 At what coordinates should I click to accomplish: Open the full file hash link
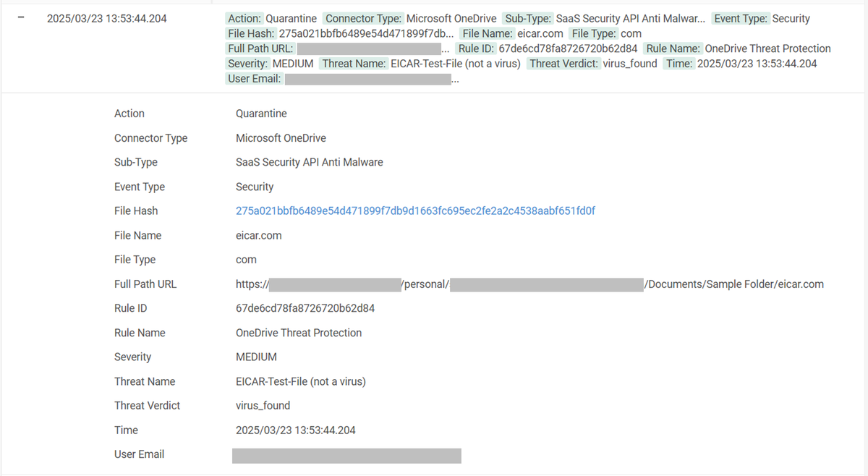coord(415,211)
